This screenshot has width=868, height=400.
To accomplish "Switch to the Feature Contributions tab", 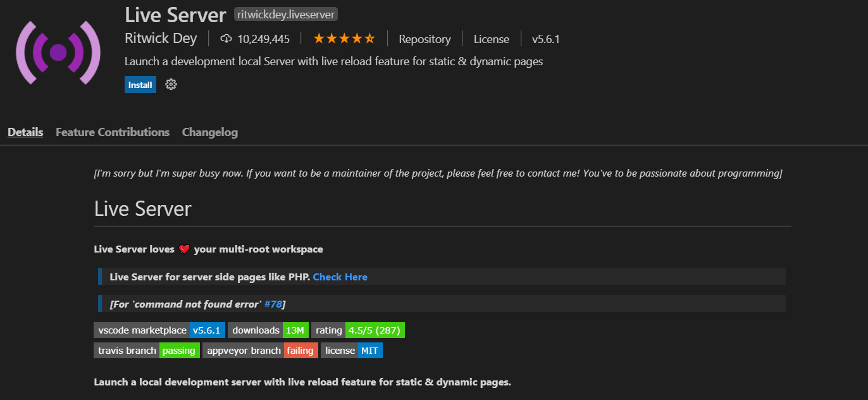I will (x=112, y=132).
